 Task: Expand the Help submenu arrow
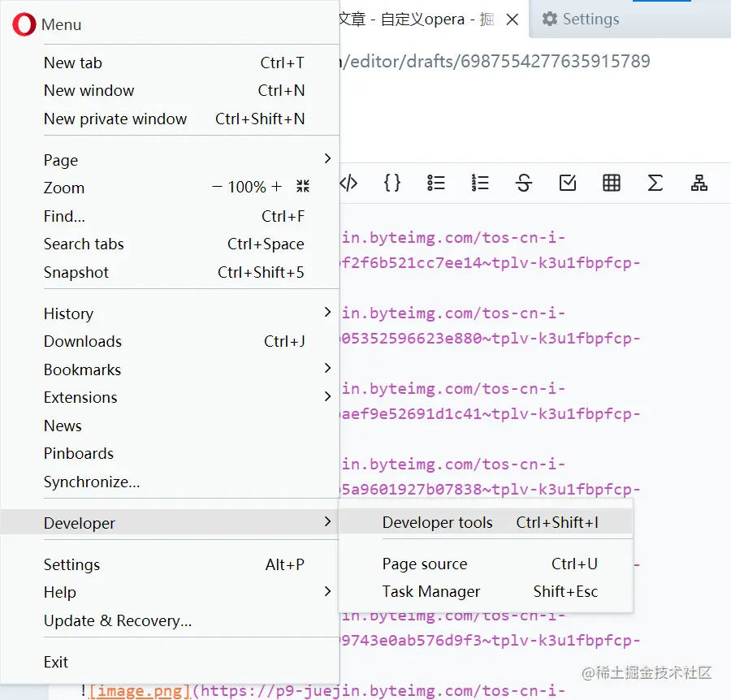(x=328, y=591)
